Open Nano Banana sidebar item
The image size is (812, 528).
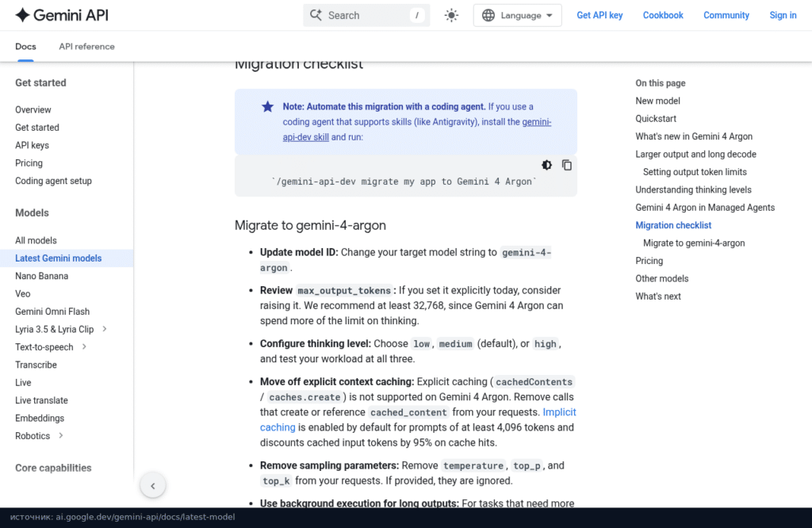point(41,276)
